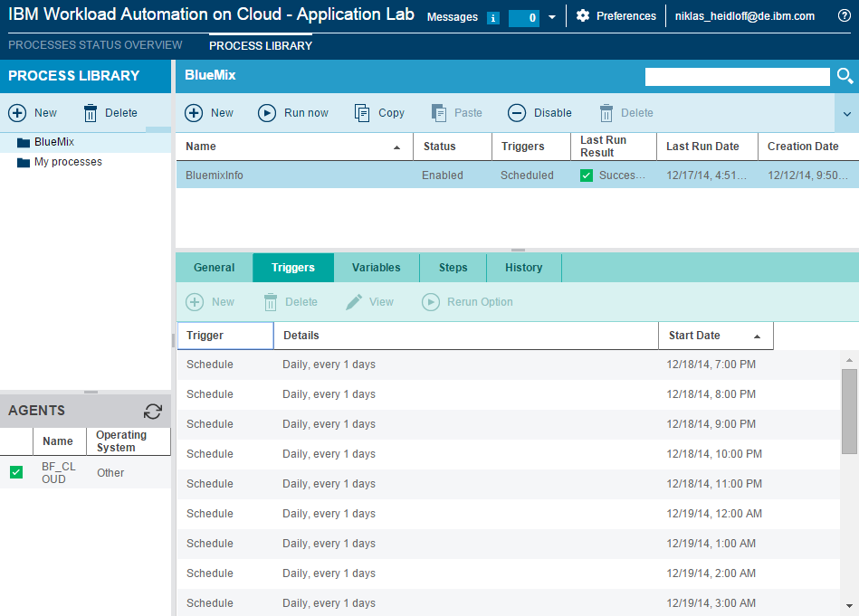Click the BF_CLOUD agent name
This screenshot has height=616, width=859.
click(x=59, y=472)
